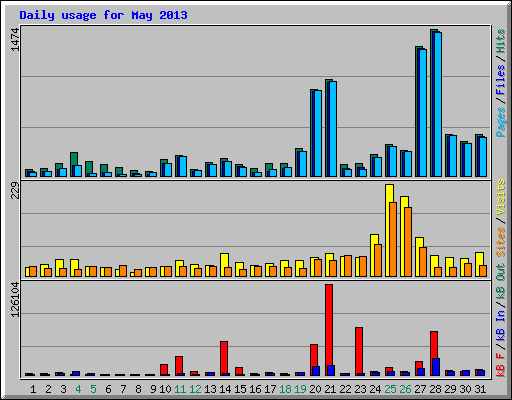The height and width of the screenshot is (400, 512).
Task: Select the blue 'Files' legend label
Action: pos(501,80)
